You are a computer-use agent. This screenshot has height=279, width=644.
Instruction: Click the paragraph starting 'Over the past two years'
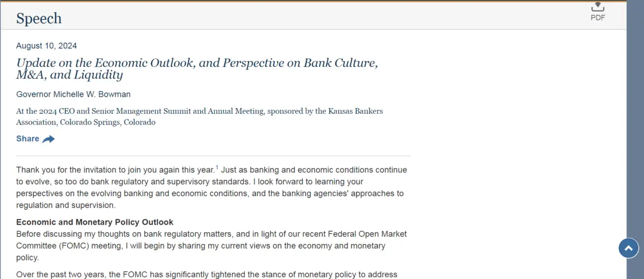tap(207, 274)
